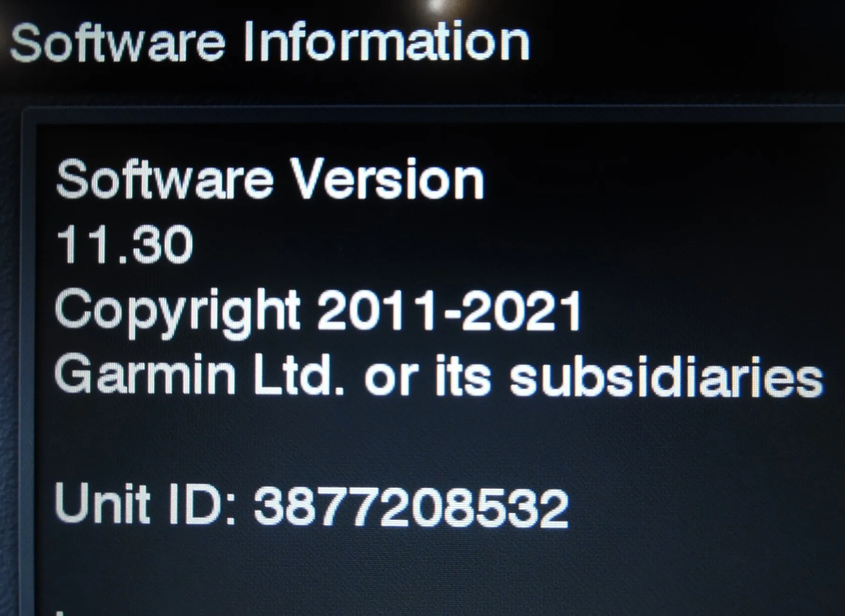
Task: Click the Software Information page title
Action: pyautogui.click(x=270, y=42)
